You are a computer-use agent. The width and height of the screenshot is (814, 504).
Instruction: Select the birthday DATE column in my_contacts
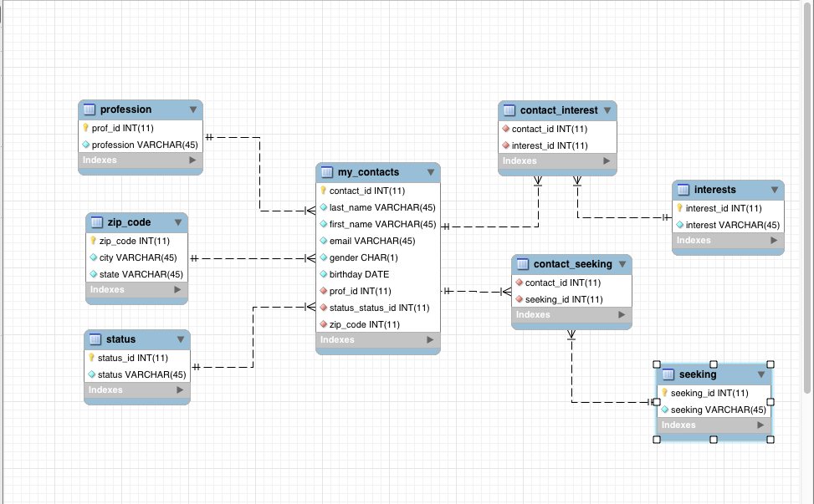click(x=359, y=274)
